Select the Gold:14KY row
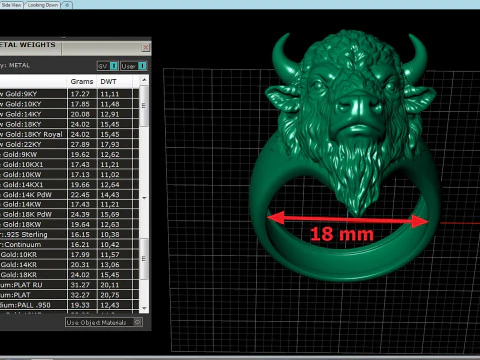This screenshot has height=360, width=480. pos(69,114)
